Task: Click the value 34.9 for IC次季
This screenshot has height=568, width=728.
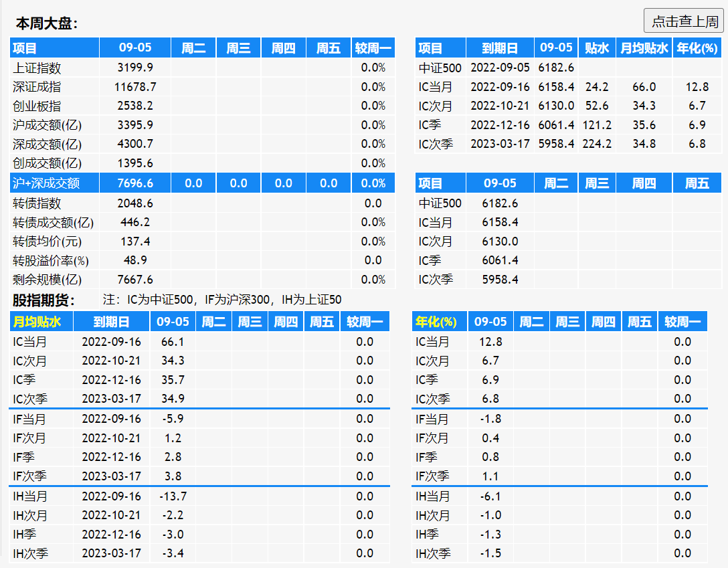Action: 173,399
